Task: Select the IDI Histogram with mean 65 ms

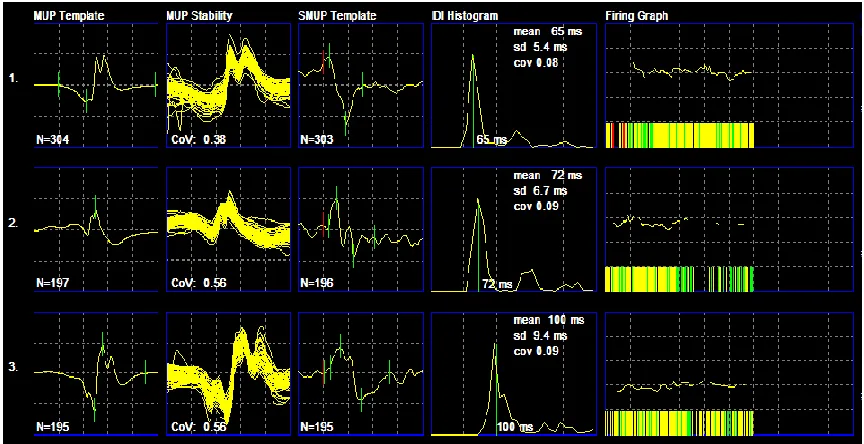Action: click(x=512, y=85)
